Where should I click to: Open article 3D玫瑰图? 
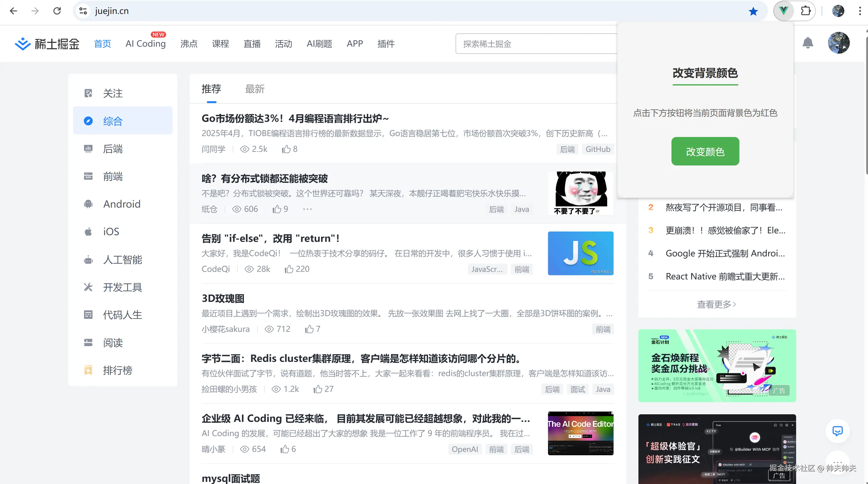point(223,299)
